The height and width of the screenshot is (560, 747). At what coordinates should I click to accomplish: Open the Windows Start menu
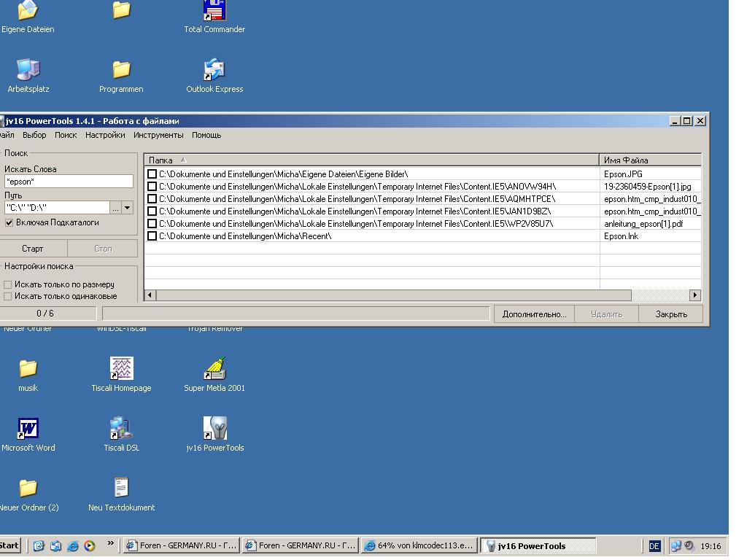coord(9,545)
